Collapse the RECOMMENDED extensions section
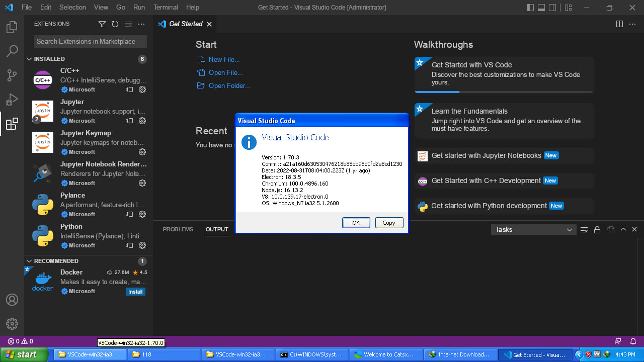 tap(89, 261)
